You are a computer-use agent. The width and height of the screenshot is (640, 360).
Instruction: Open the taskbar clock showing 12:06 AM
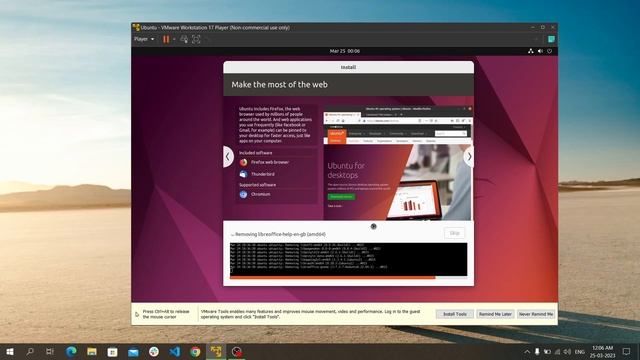602,351
